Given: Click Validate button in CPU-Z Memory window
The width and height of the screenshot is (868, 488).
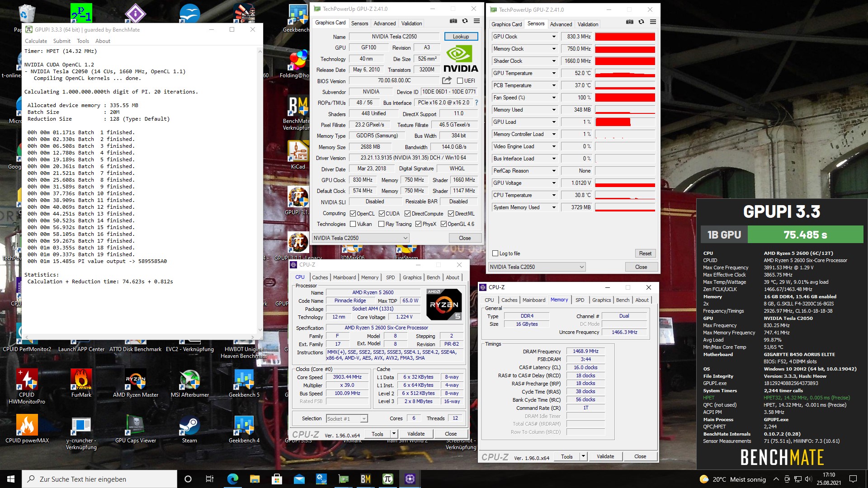Looking at the screenshot, I should (605, 456).
